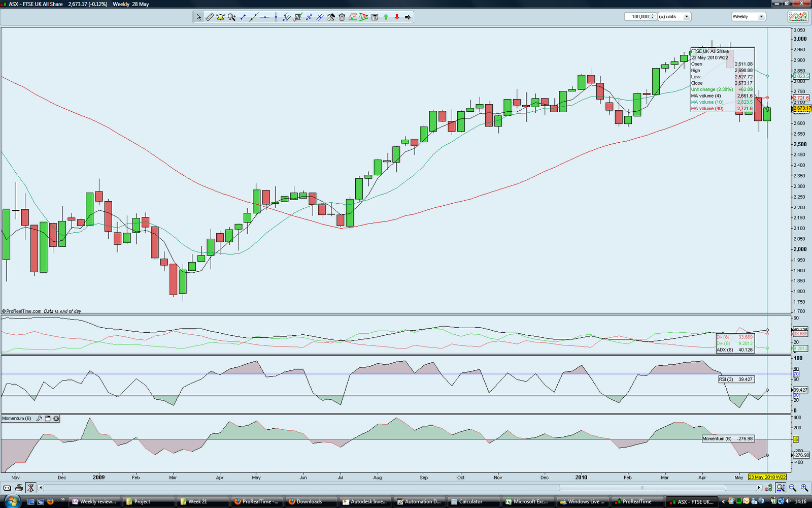Click the yellow 2,673.17 price label
812x508 pixels.
pos(802,108)
